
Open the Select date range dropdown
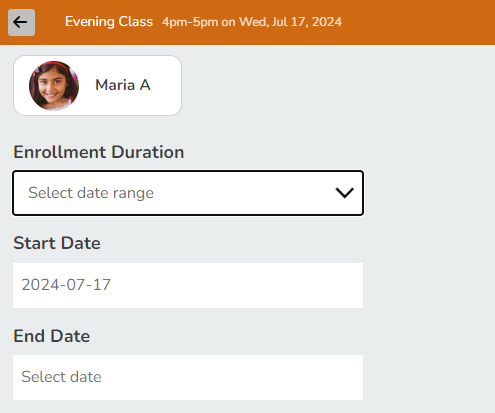coord(188,193)
